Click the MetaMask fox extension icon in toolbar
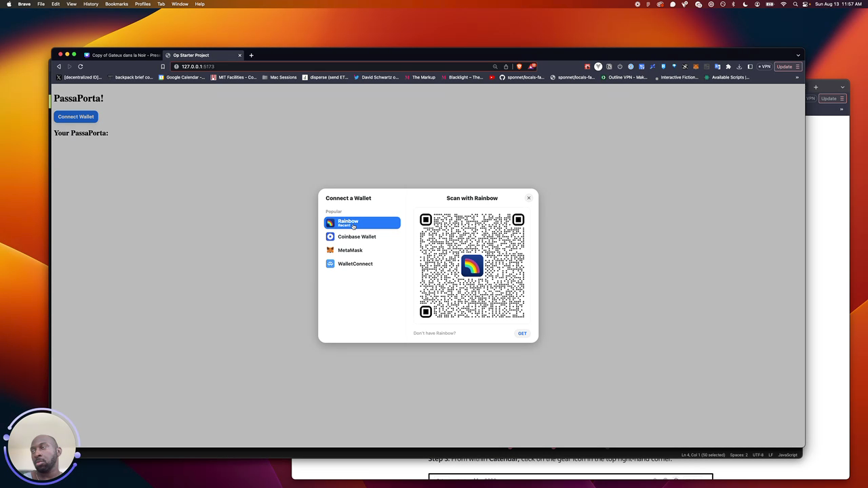Image resolution: width=868 pixels, height=488 pixels. tap(696, 66)
